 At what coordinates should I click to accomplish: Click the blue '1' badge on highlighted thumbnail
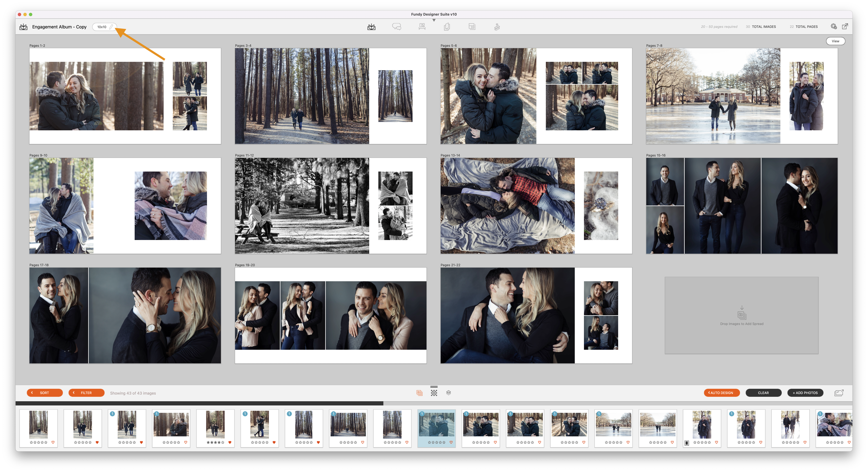pyautogui.click(x=422, y=414)
